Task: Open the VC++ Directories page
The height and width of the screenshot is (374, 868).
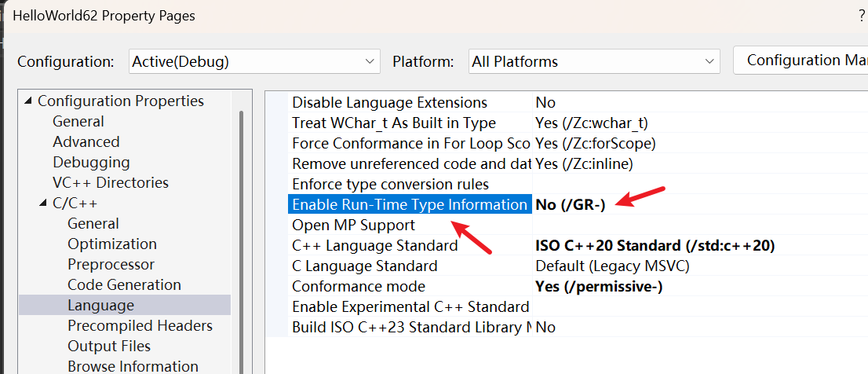Action: click(111, 183)
